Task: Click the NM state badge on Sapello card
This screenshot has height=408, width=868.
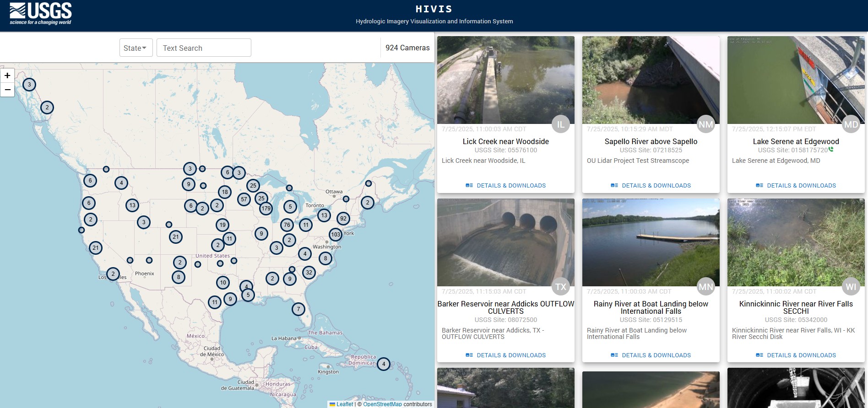Action: pyautogui.click(x=706, y=124)
